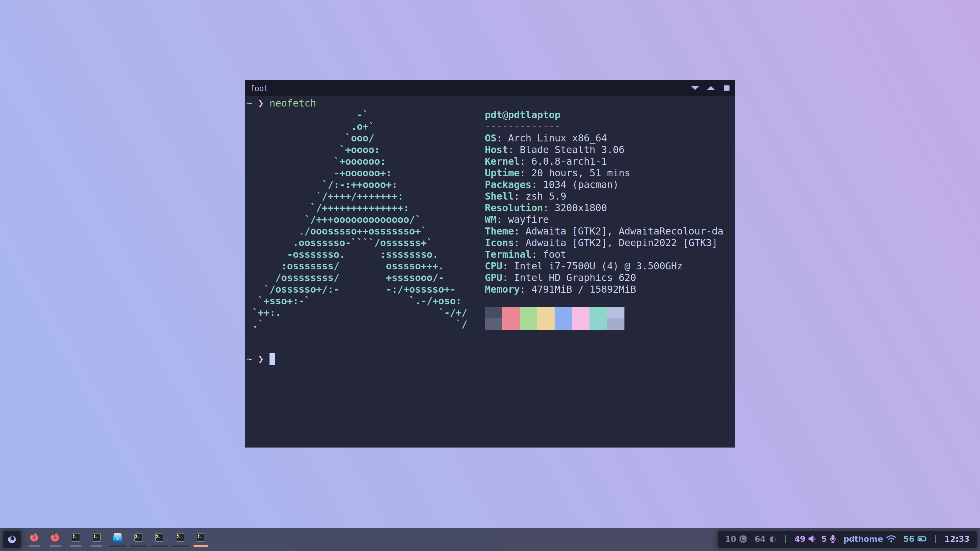Minimize the foot window with the down triangle
The image size is (980, 551).
pos(695,88)
